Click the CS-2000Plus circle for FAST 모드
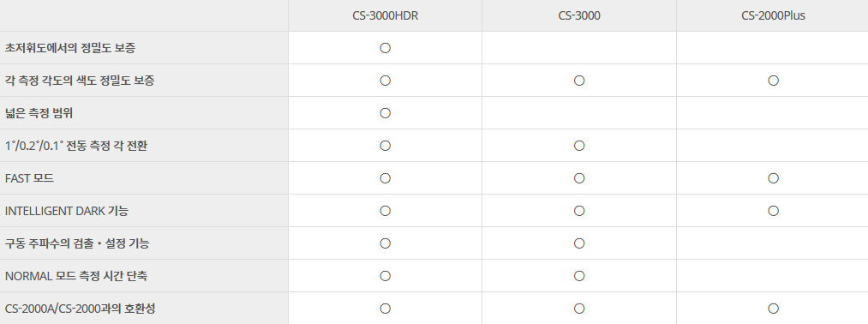The image size is (868, 324). coord(774,178)
